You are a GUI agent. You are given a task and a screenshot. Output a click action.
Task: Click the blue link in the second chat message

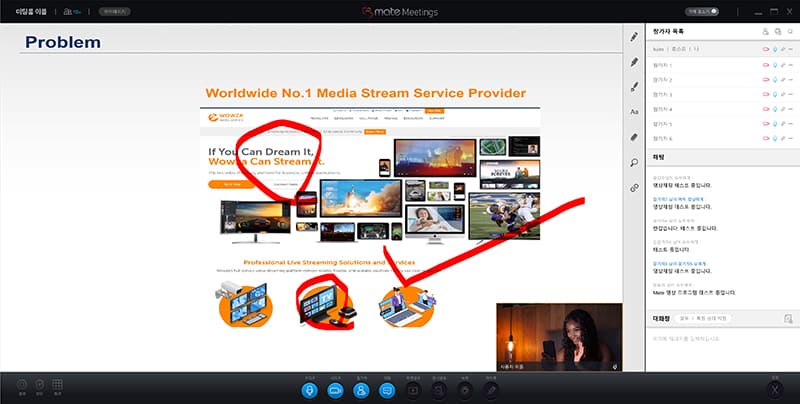tap(679, 199)
